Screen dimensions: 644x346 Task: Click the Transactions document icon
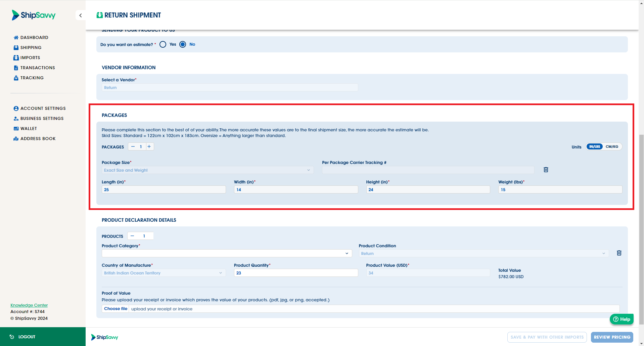[x=16, y=68]
